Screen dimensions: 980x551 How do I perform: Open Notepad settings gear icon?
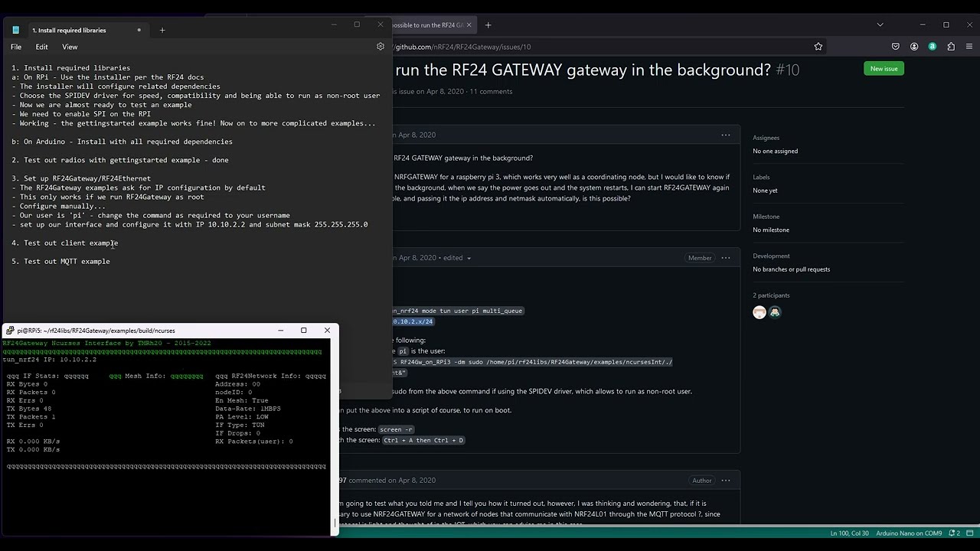(381, 47)
